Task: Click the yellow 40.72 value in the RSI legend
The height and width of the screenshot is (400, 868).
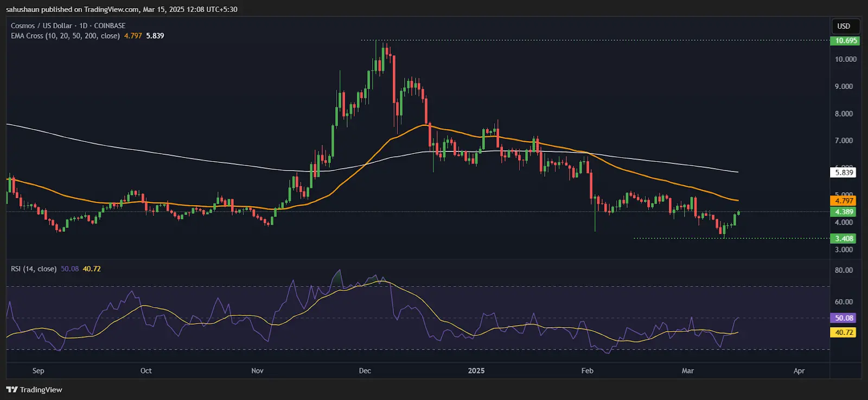Action: 92,269
